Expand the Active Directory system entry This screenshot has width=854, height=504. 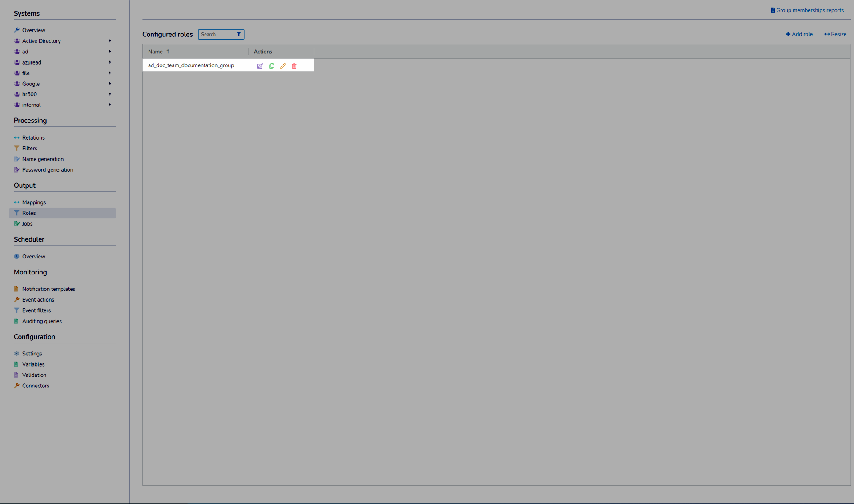tap(110, 40)
